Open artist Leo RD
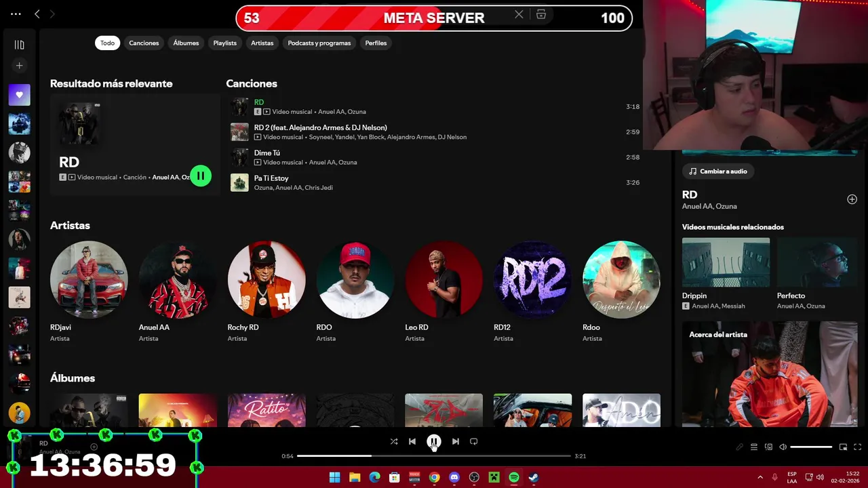 444,291
